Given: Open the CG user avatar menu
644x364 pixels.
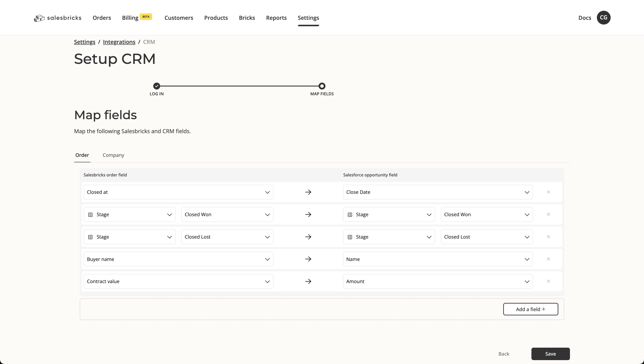Looking at the screenshot, I should [x=603, y=17].
